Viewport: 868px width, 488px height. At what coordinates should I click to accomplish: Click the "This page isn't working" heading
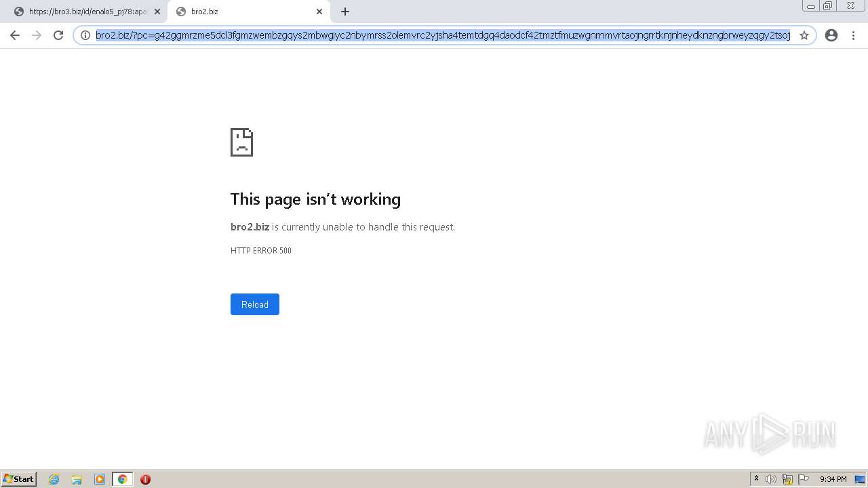point(315,199)
